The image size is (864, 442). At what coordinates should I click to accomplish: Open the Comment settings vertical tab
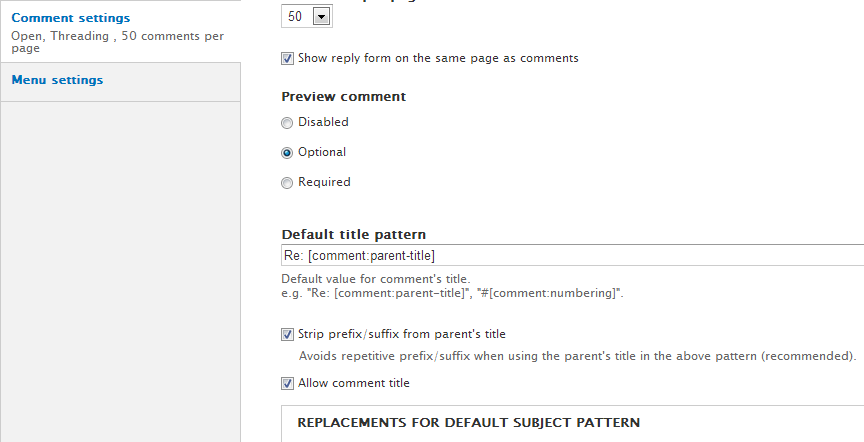[x=70, y=18]
